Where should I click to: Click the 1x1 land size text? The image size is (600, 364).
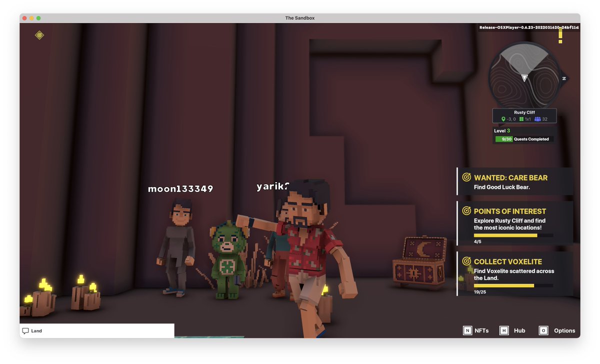[528, 120]
